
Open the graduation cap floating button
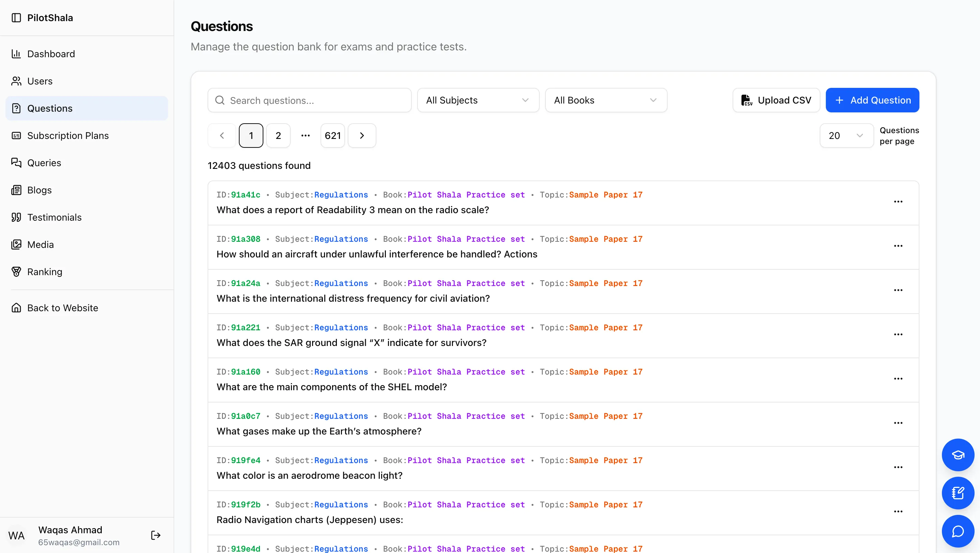click(958, 455)
